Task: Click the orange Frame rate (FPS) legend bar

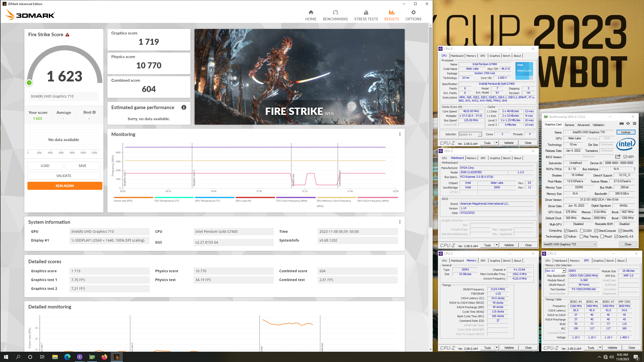Action: (133, 197)
